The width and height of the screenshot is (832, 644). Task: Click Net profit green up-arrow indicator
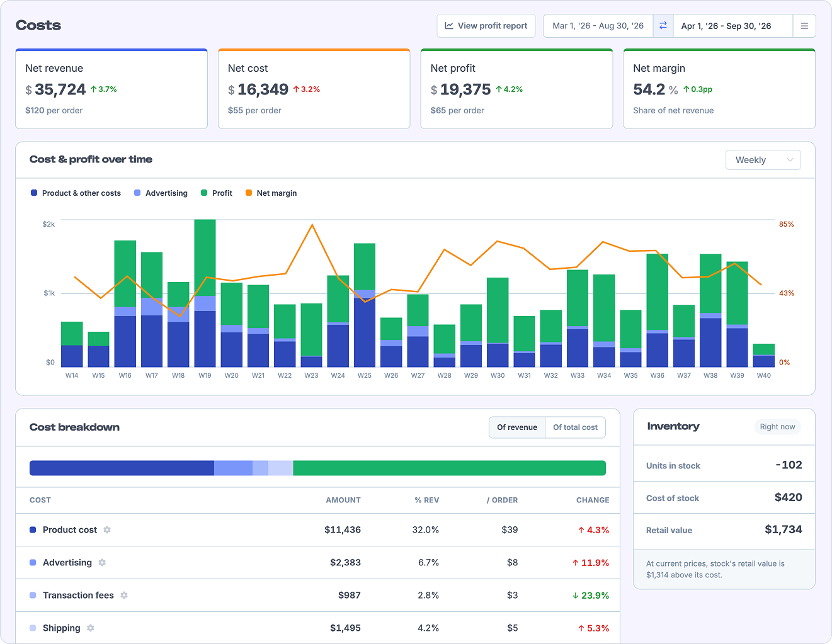pos(509,89)
